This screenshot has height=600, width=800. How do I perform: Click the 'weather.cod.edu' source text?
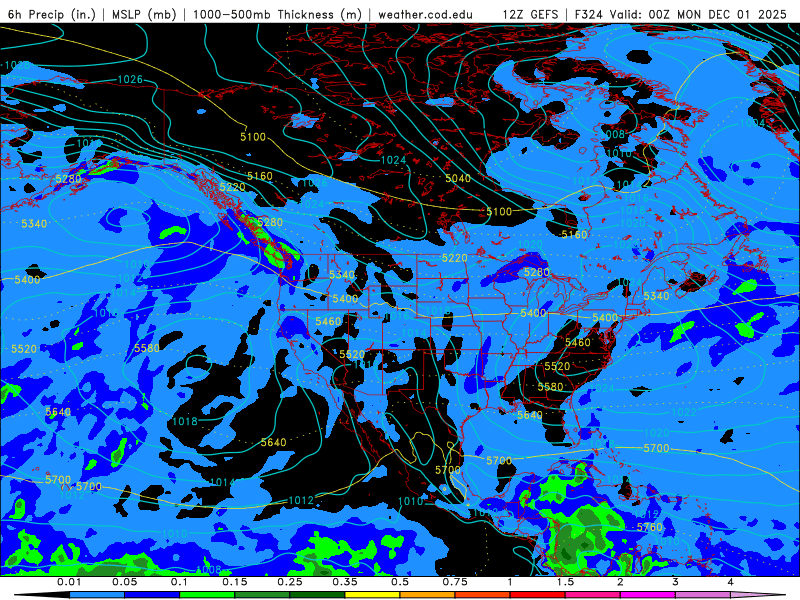(x=425, y=14)
